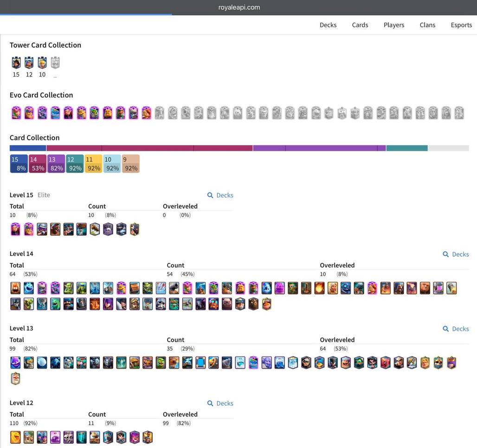
Task: Open the Ice Wizard card in Level 13
Action: [x=293, y=363]
